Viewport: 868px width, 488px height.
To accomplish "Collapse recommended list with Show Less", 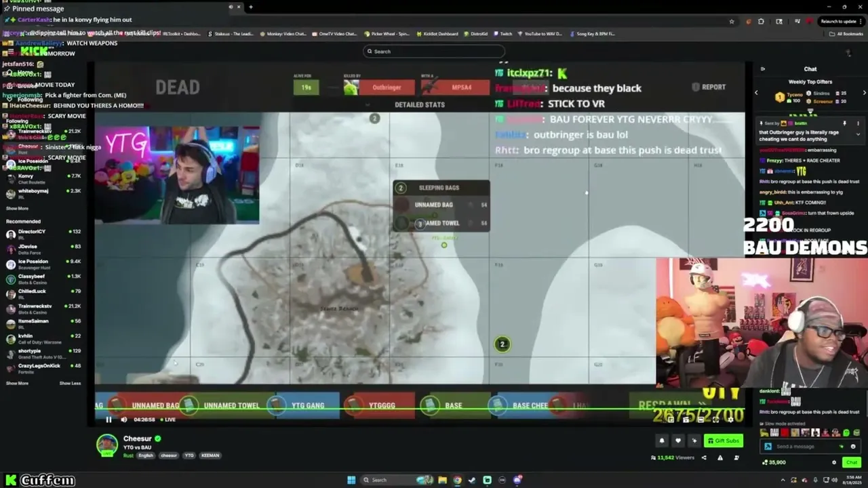I will (x=70, y=384).
